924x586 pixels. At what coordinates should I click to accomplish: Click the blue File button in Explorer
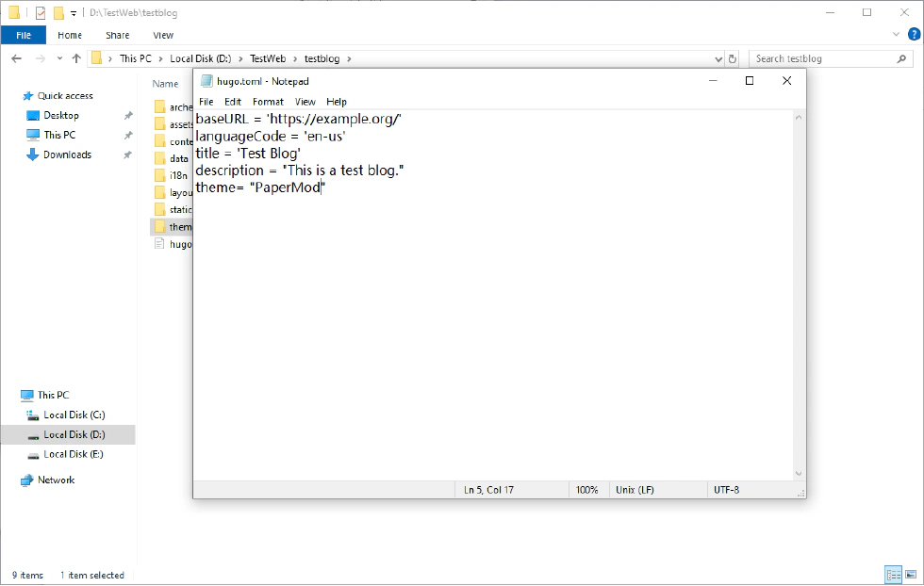[x=24, y=35]
